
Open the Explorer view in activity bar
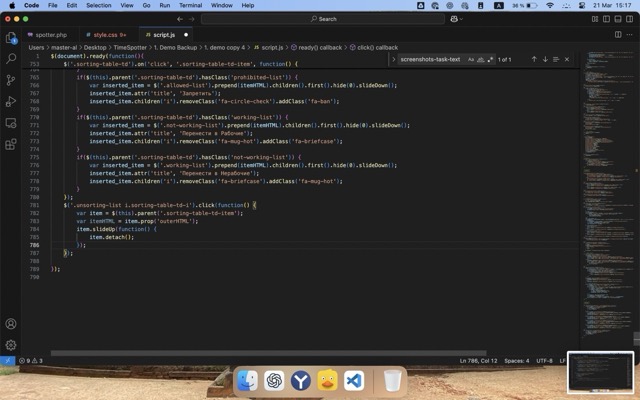coord(11,38)
